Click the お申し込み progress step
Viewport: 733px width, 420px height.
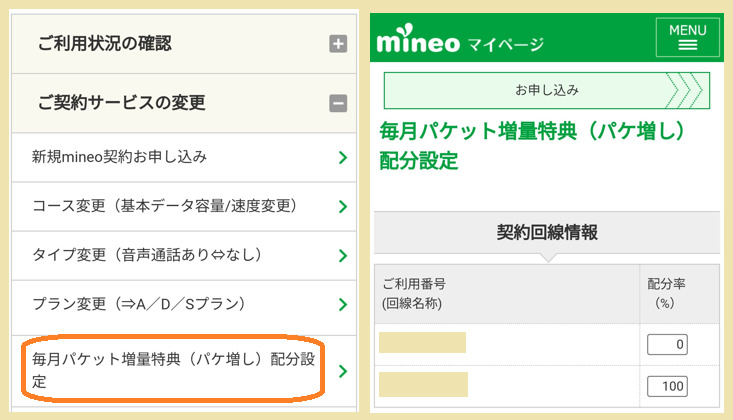point(546,90)
